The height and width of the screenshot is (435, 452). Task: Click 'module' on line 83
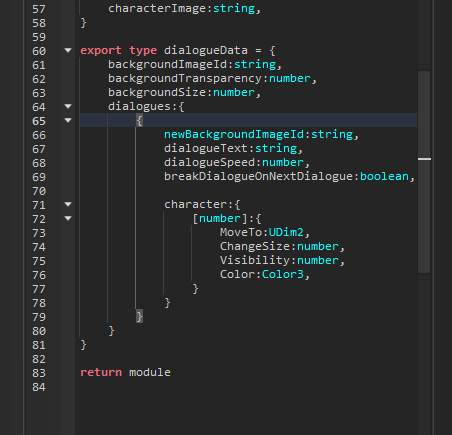[x=150, y=372]
